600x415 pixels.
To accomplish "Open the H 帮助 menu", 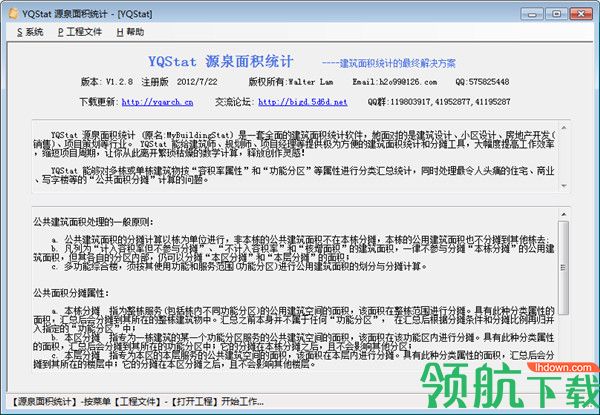I will 130,32.
